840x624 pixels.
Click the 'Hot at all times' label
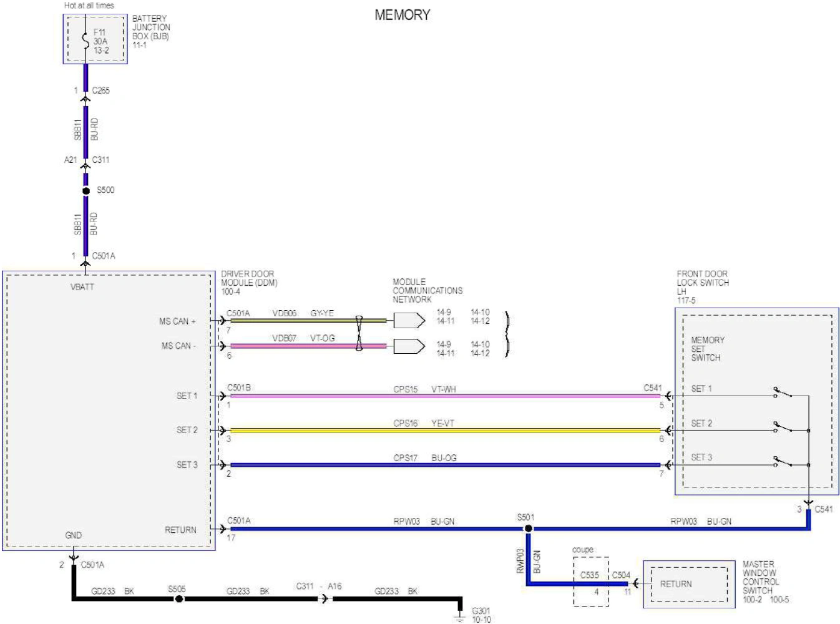pos(89,6)
